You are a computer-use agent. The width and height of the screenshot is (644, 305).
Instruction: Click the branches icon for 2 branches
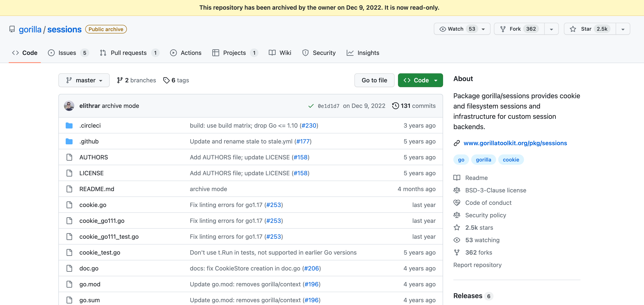coord(120,80)
